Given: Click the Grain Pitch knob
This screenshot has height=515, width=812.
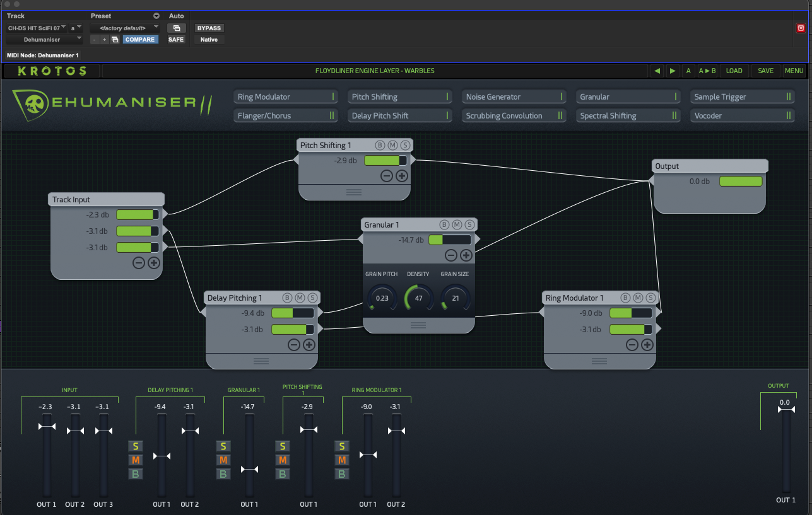Looking at the screenshot, I should 382,298.
